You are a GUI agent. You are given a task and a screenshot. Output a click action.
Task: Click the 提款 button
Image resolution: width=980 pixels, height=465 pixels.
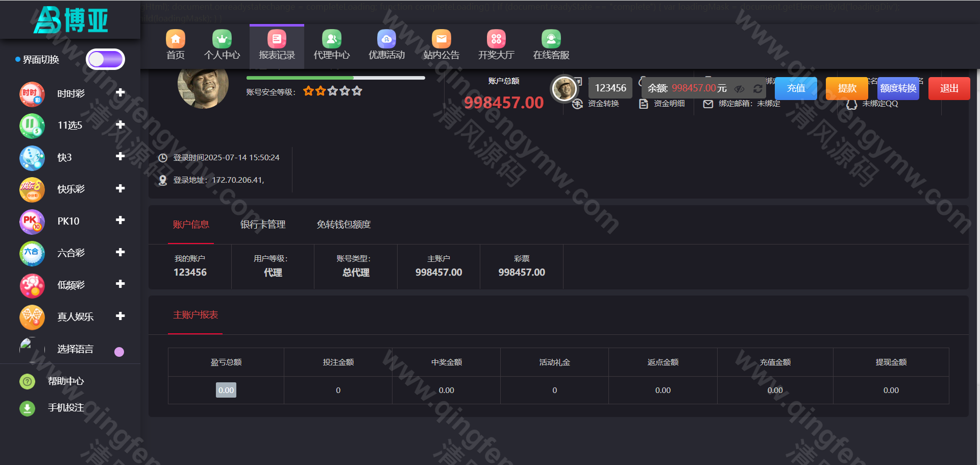pyautogui.click(x=847, y=88)
